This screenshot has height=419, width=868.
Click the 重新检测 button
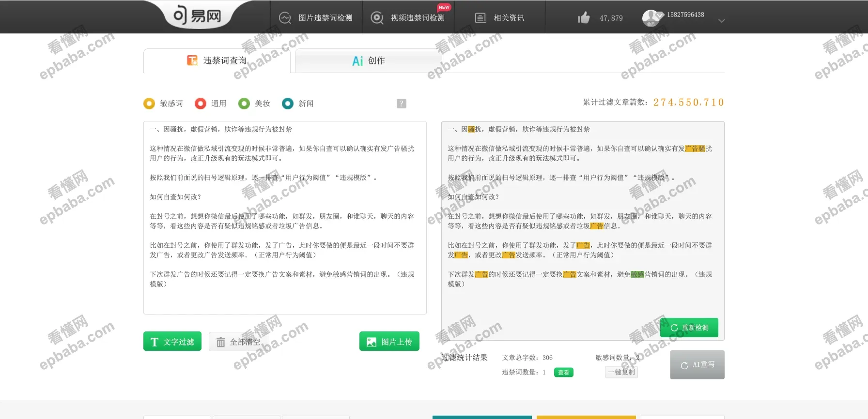(x=689, y=328)
